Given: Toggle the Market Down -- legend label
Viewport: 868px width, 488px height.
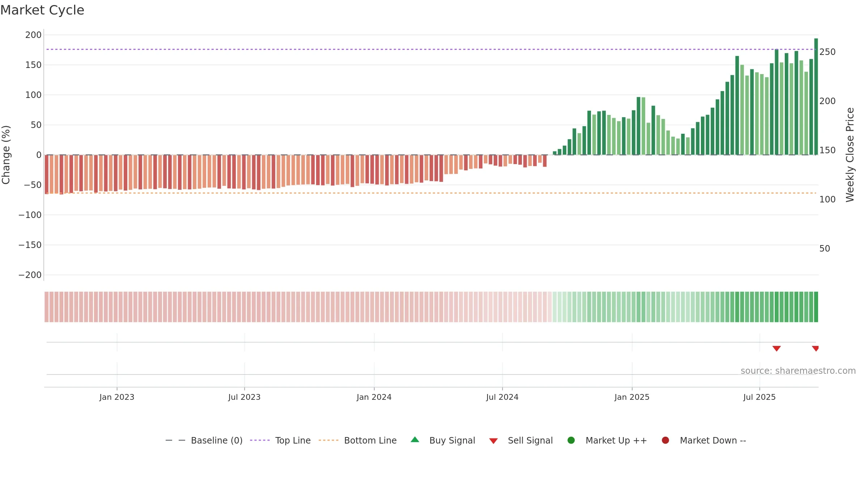Looking at the screenshot, I should tap(713, 440).
